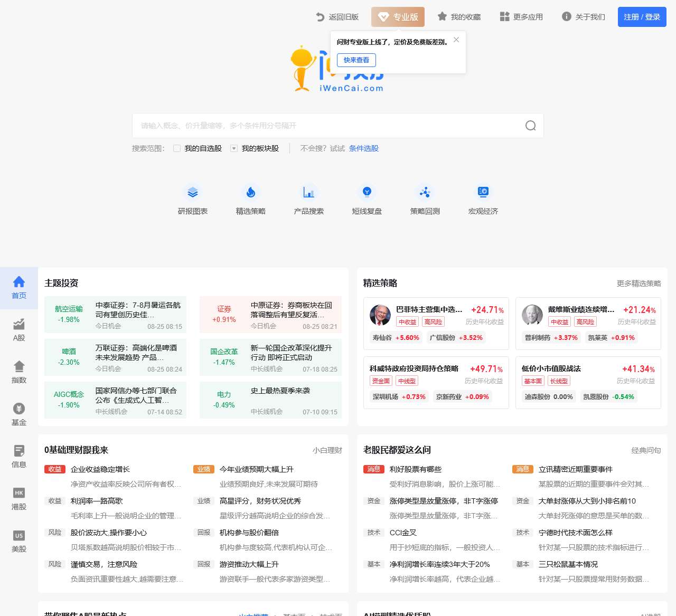
Task: Click 我的收藏 star icon
Action: (442, 16)
